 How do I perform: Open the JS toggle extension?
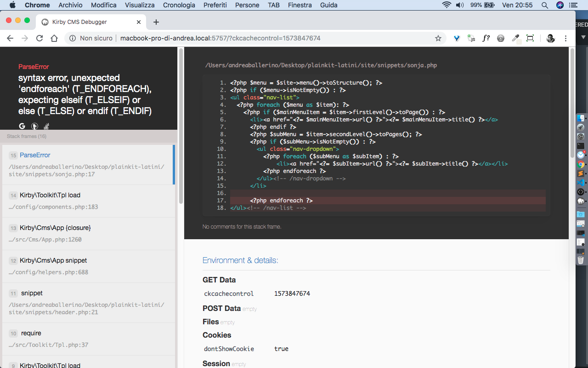coord(471,38)
